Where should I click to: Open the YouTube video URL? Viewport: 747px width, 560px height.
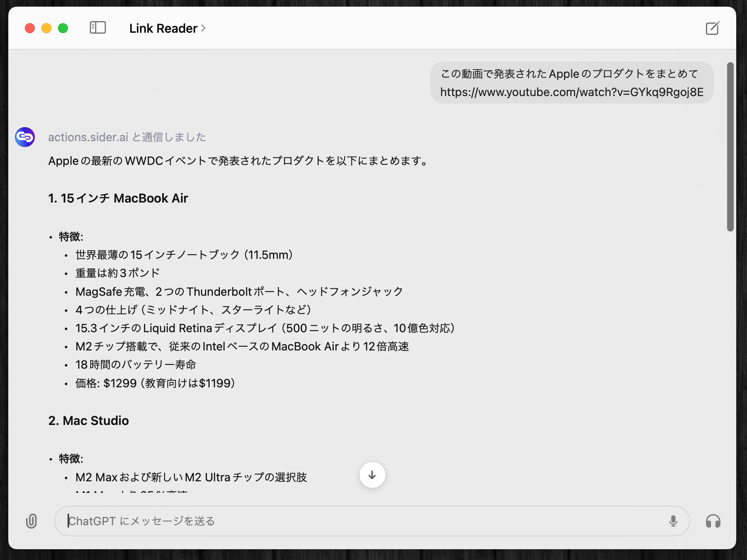coord(571,92)
